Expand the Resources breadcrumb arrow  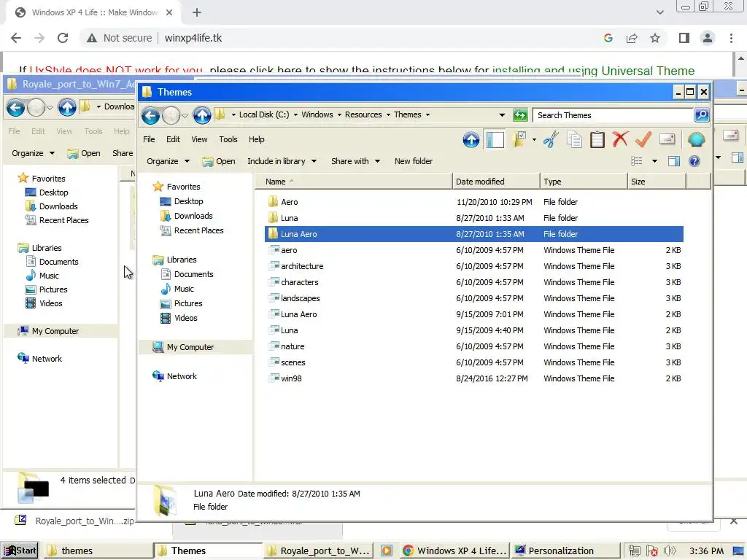tap(388, 114)
